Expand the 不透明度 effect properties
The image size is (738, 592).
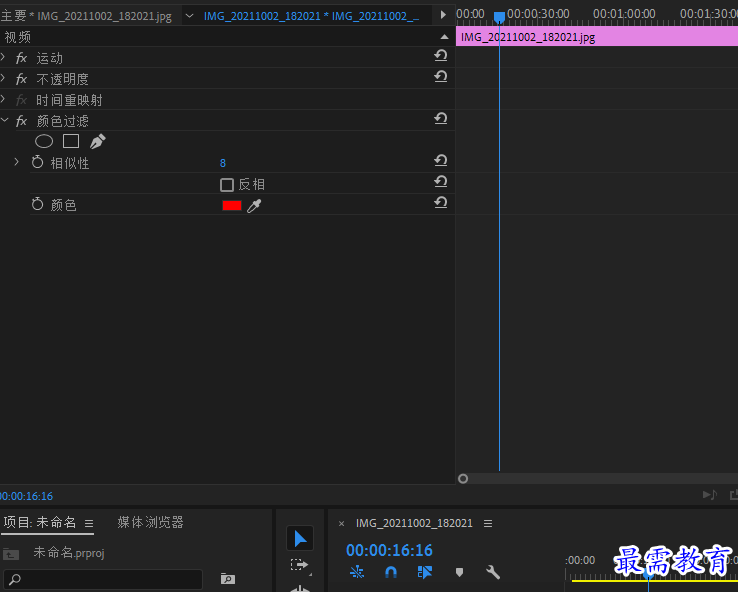[3, 78]
